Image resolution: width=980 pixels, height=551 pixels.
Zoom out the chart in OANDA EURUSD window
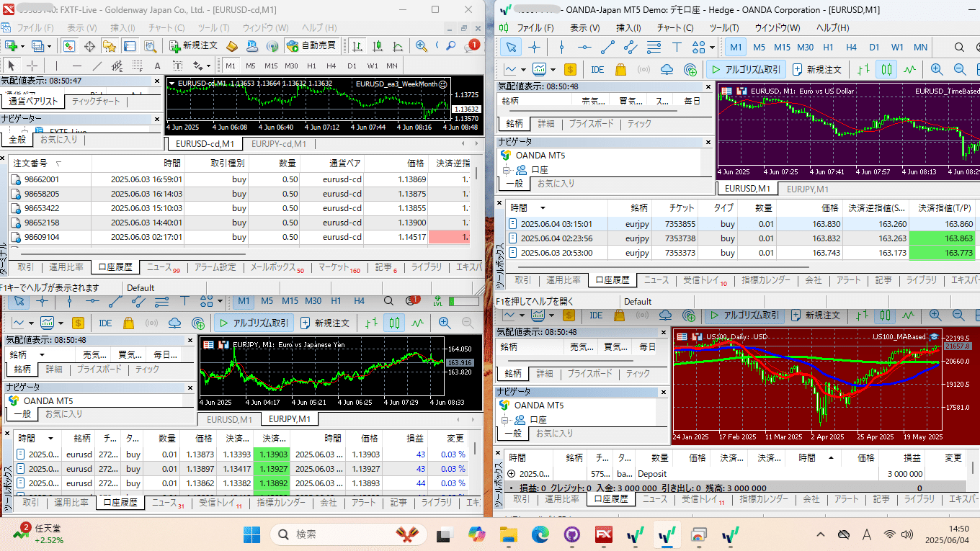pyautogui.click(x=960, y=70)
